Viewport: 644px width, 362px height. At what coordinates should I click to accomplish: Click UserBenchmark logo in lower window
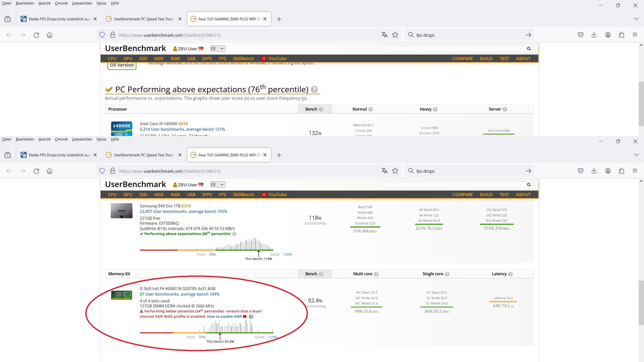136,184
